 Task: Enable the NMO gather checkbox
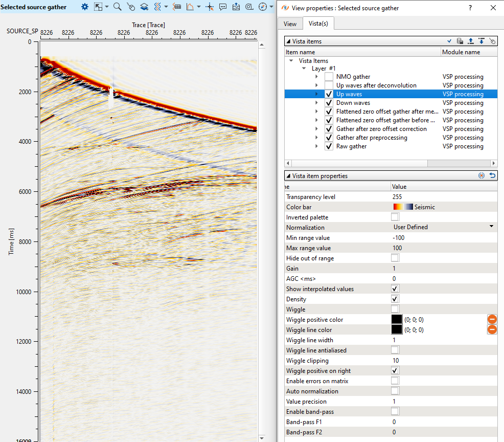[329, 77]
